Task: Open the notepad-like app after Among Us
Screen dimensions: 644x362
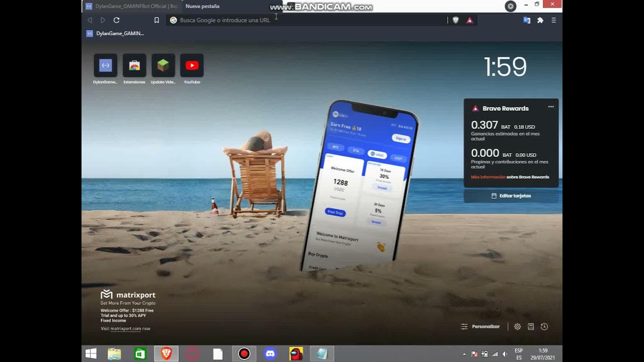Action: point(322,354)
